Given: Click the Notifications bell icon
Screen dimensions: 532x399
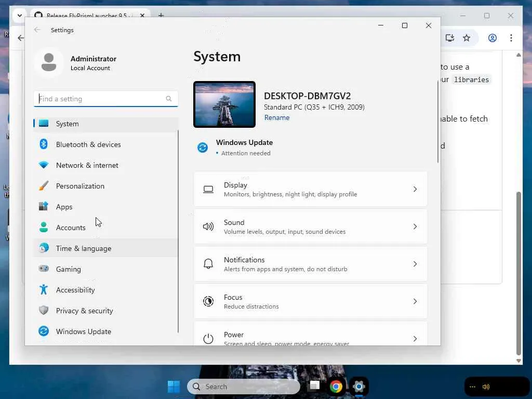Looking at the screenshot, I should tap(208, 264).
